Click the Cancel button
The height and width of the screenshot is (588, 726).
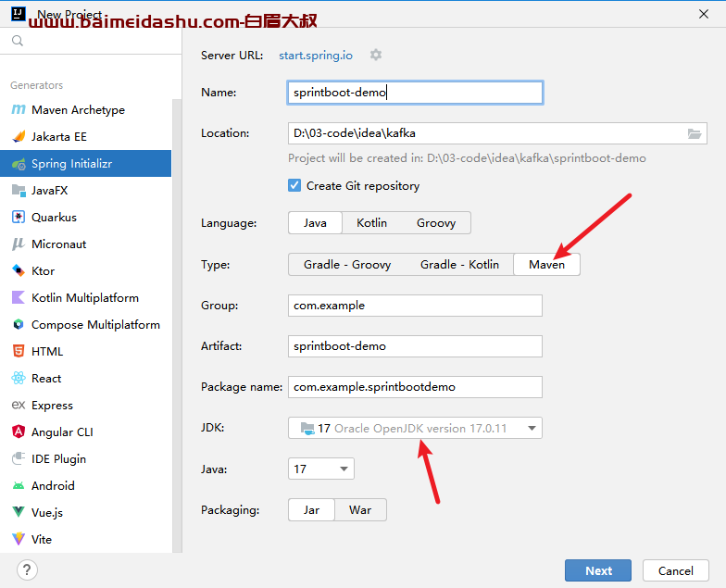[x=676, y=570]
